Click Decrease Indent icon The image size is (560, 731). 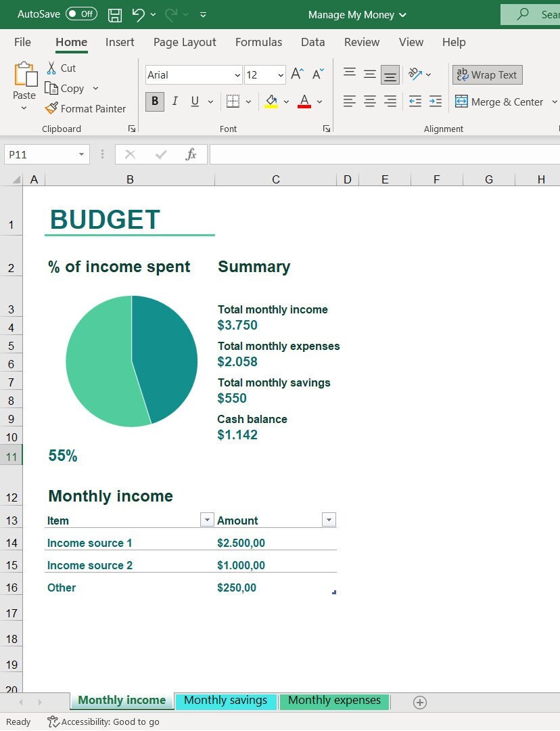tap(415, 101)
